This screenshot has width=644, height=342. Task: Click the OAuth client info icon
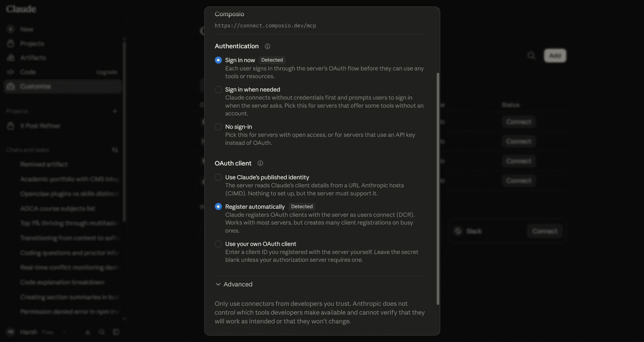[x=260, y=163]
